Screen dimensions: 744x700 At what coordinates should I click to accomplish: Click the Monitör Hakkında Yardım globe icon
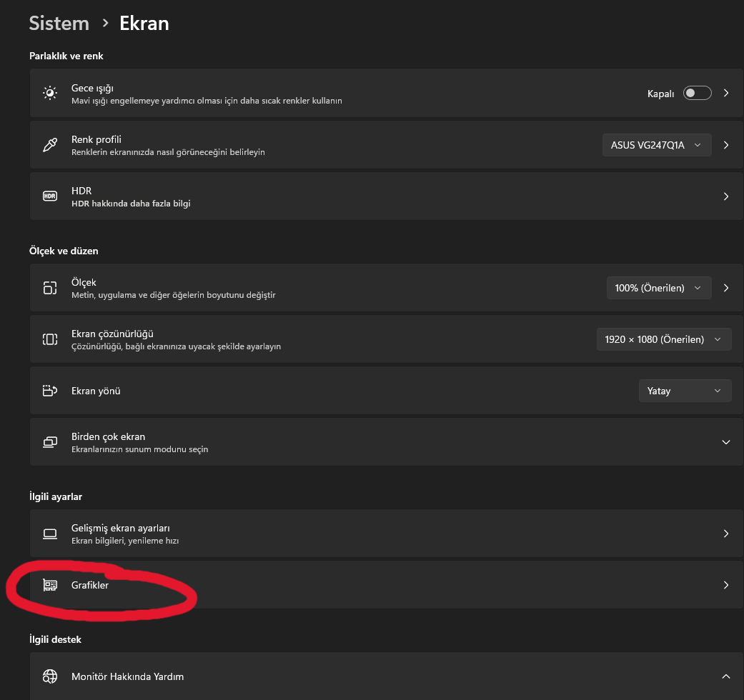coord(50,676)
